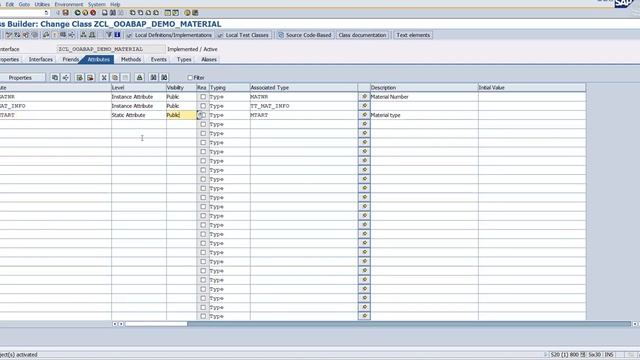Click the type-entry arrow button on the TT_MAT_INFO row
This screenshot has height=360, width=640.
coord(364,106)
